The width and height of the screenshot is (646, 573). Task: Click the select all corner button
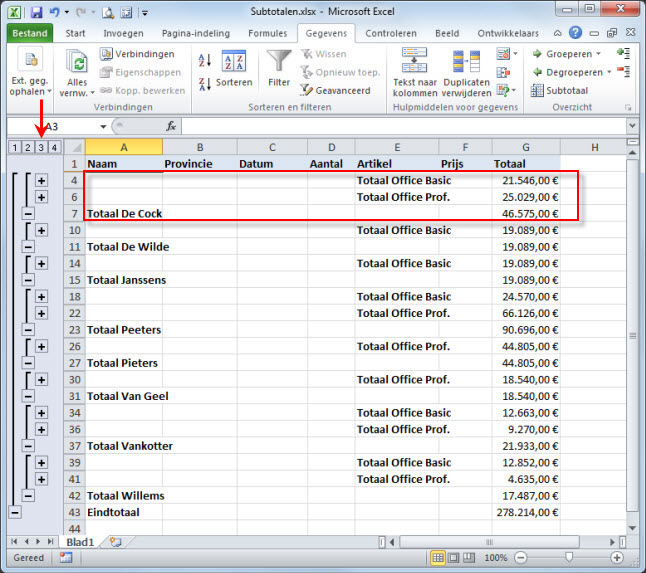tap(74, 147)
